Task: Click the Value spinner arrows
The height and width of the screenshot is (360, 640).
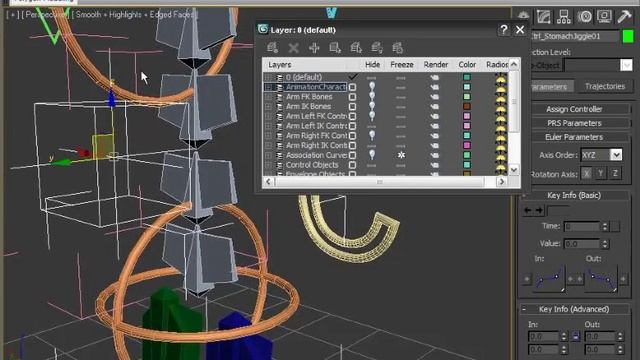Action: (604, 244)
